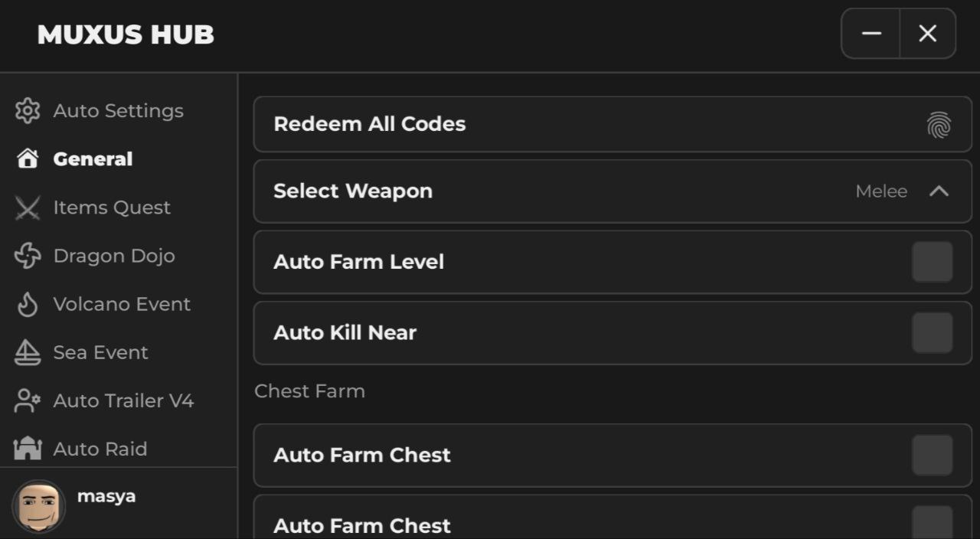The height and width of the screenshot is (539, 980).
Task: Turn on the first Auto Farm Chest toggle
Action: pos(932,455)
